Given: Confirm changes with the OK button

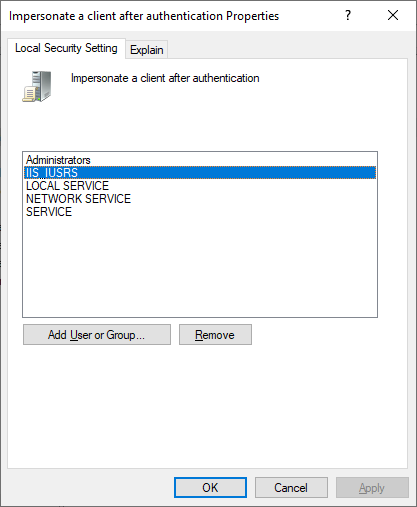Looking at the screenshot, I should coord(210,488).
